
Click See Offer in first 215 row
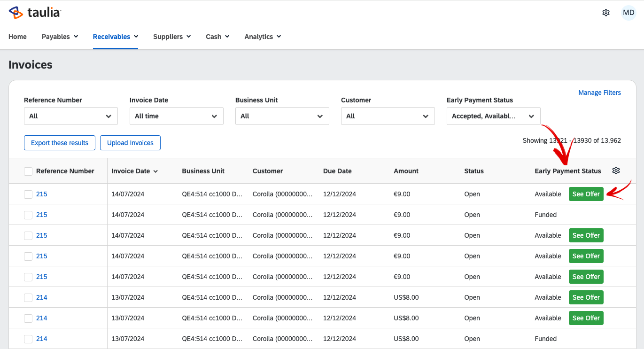point(586,194)
